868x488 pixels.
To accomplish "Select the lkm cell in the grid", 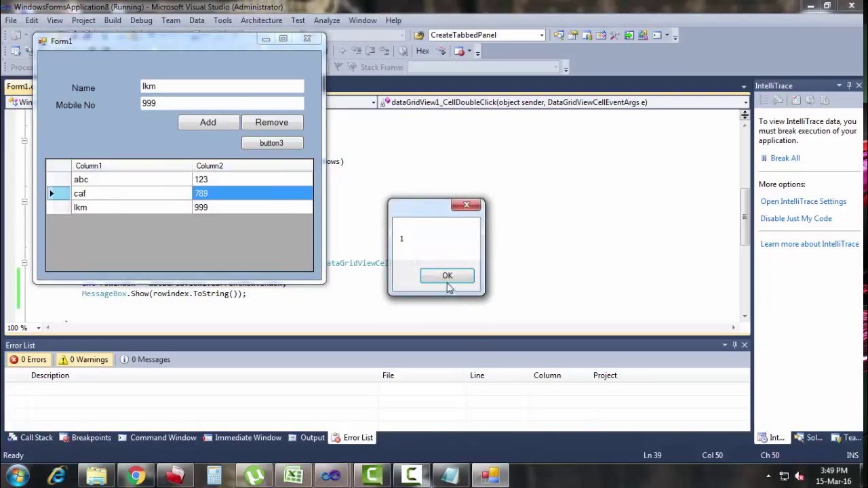I will click(132, 207).
